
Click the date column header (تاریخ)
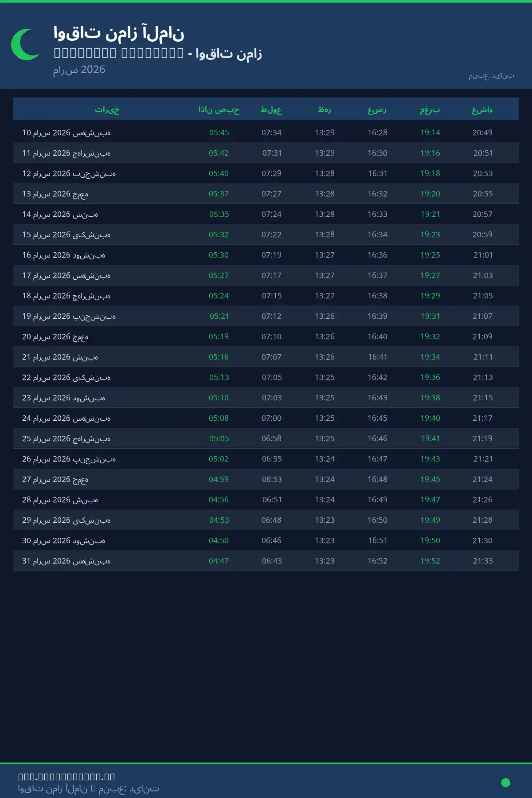point(107,110)
